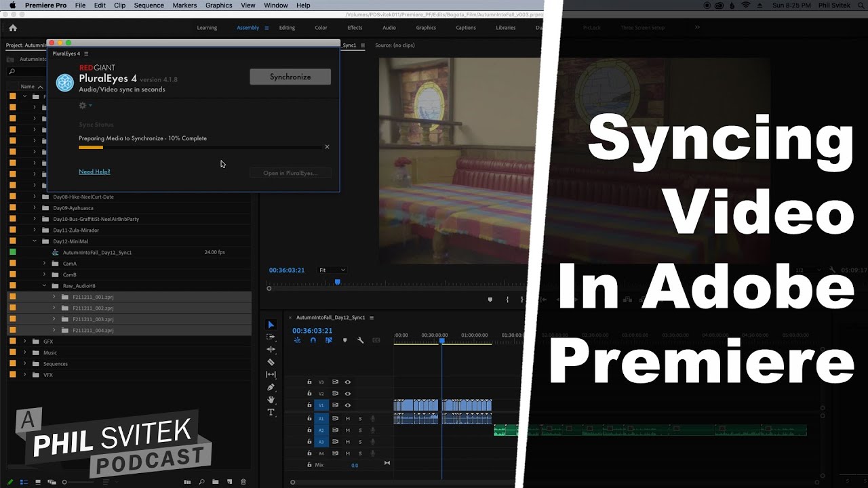
Task: Open the timeline panel menu icon
Action: 372,317
